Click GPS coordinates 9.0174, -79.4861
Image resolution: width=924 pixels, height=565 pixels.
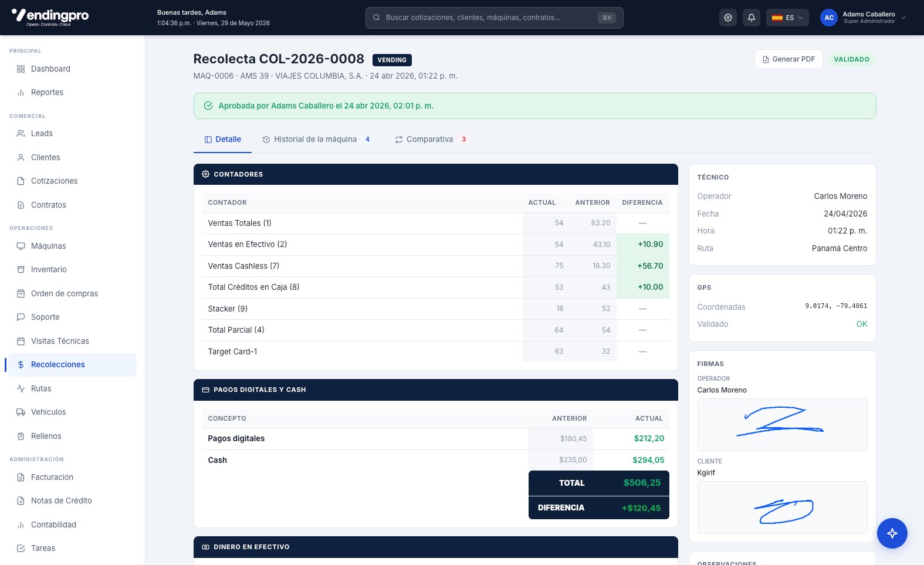(836, 306)
